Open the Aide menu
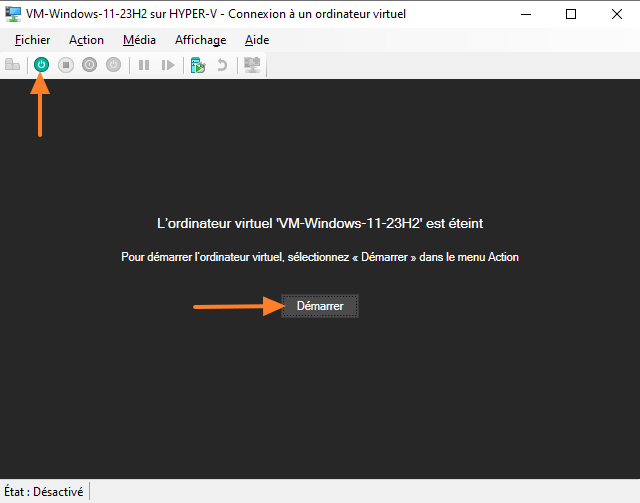 tap(257, 40)
